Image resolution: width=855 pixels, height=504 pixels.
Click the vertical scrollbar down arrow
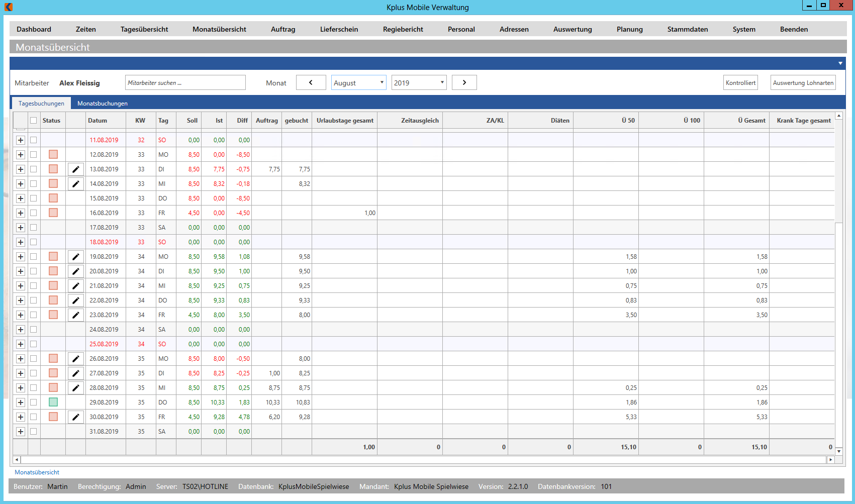tap(838, 451)
